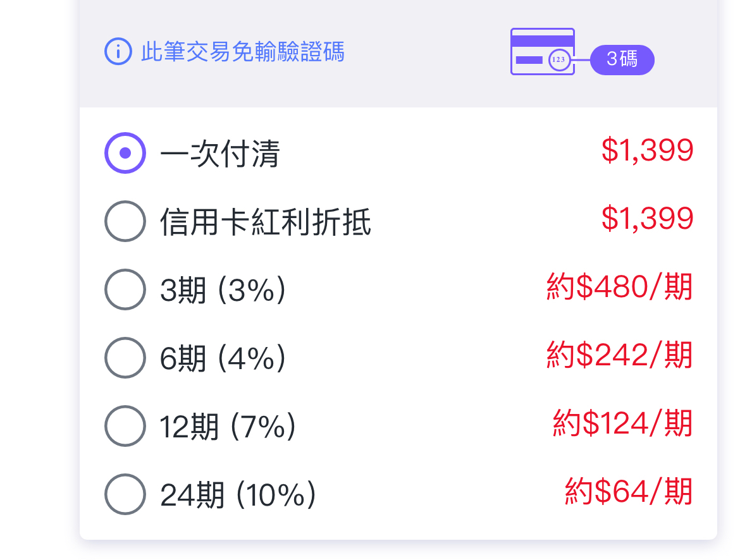Click the blue info circle icon
Screen dimensions: 740x560
coord(118,51)
